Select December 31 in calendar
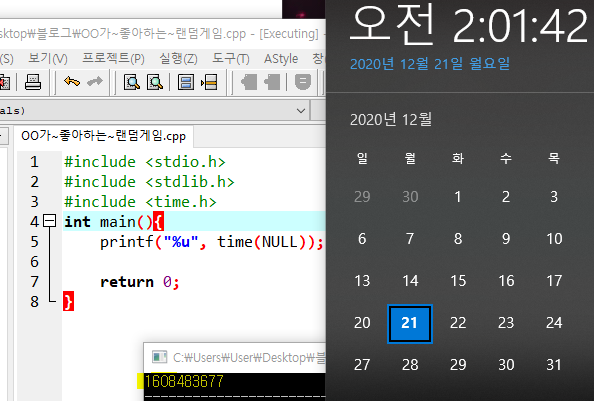Viewport: 594px width, 401px height. pyautogui.click(x=553, y=365)
